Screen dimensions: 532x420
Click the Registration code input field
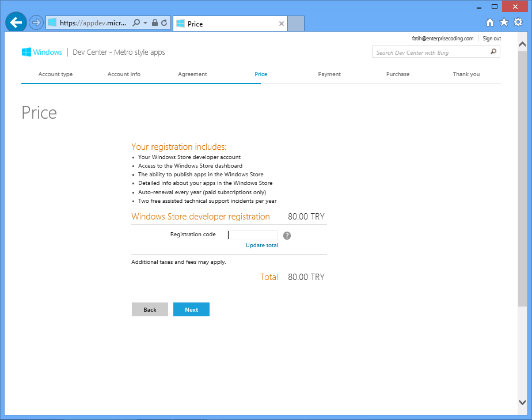(x=253, y=235)
